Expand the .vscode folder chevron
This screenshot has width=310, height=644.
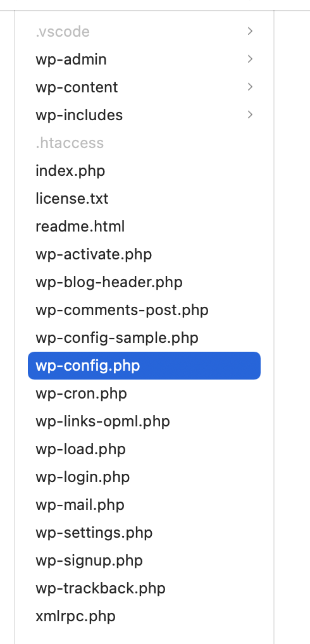pyautogui.click(x=250, y=31)
